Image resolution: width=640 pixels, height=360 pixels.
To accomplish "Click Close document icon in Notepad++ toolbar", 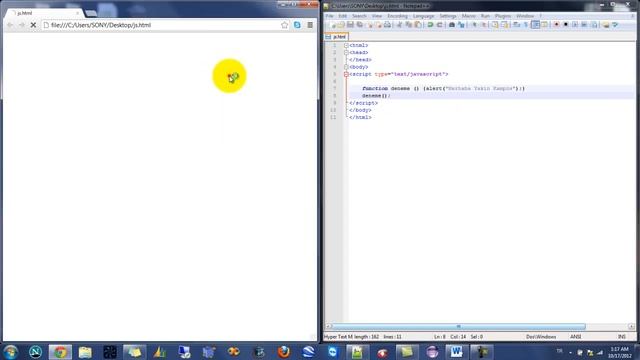I will 370,25.
